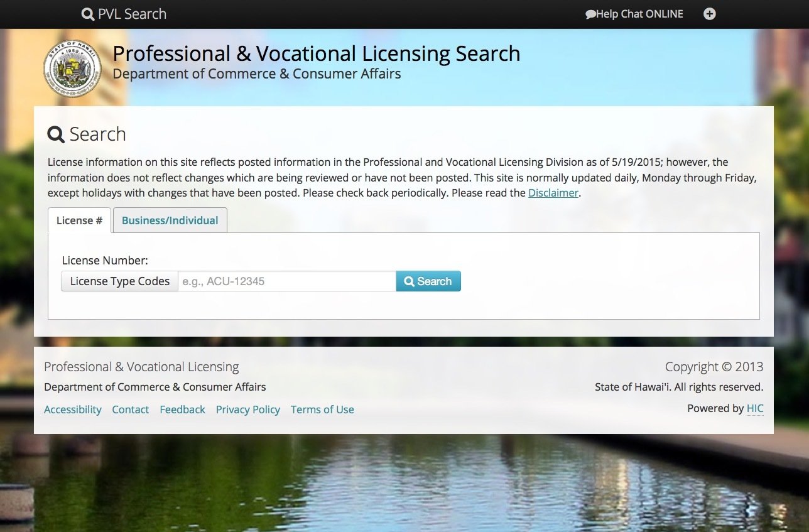809x532 pixels.
Task: Open the Terms of Use link
Action: (322, 410)
